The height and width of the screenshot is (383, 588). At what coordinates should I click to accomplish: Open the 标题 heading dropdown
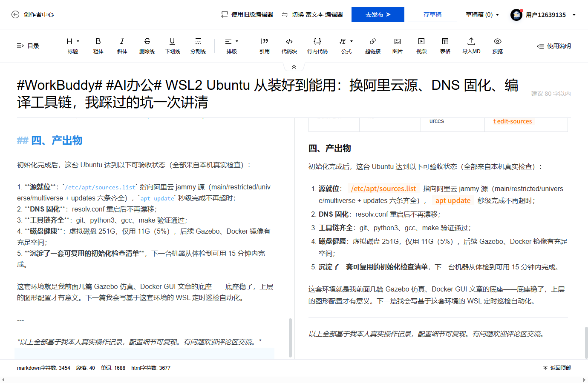(x=73, y=46)
